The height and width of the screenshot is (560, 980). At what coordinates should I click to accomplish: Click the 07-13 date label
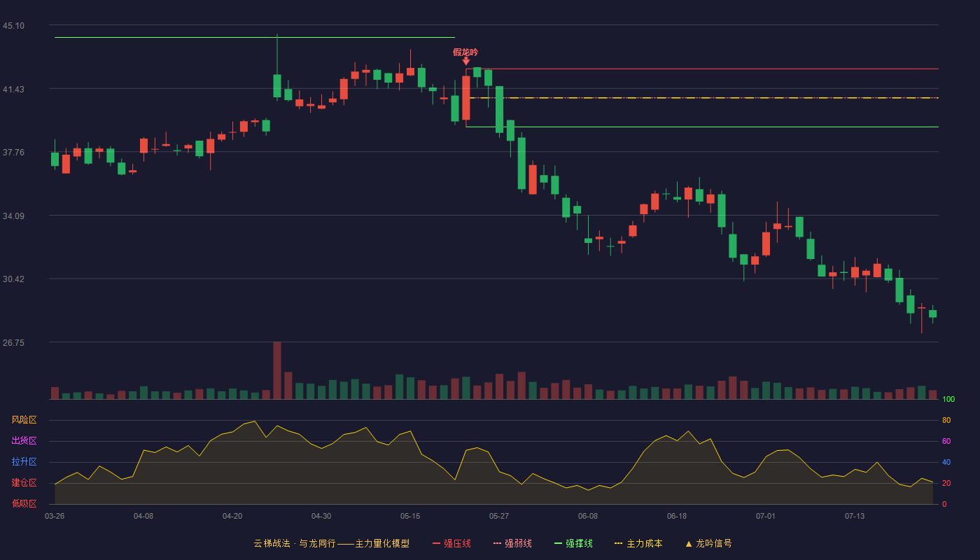click(855, 516)
